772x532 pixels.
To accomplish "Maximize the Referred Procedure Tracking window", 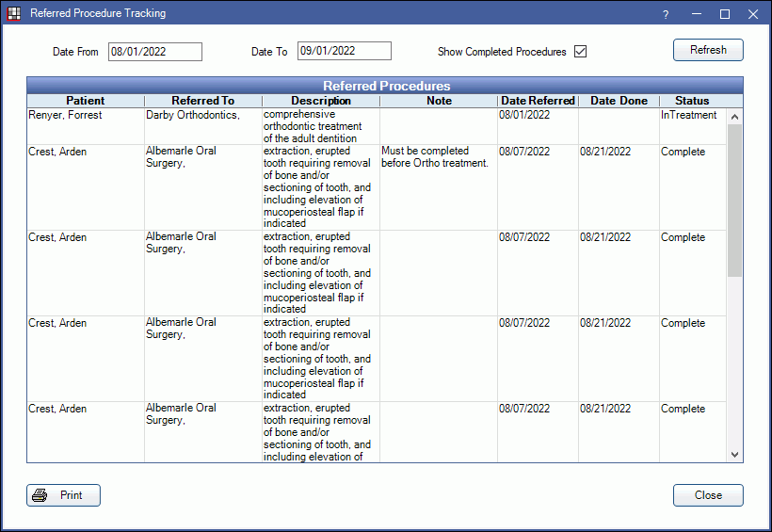I will click(x=724, y=14).
